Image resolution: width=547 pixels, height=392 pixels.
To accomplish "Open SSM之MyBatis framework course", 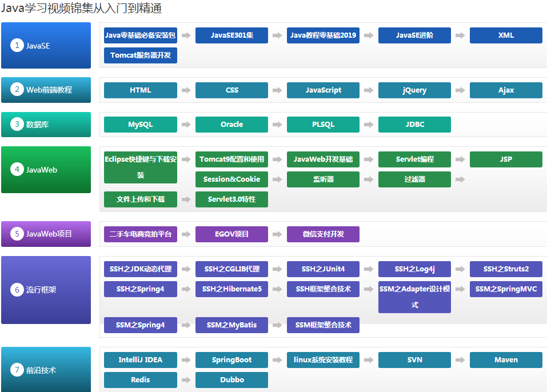I will click(231, 325).
